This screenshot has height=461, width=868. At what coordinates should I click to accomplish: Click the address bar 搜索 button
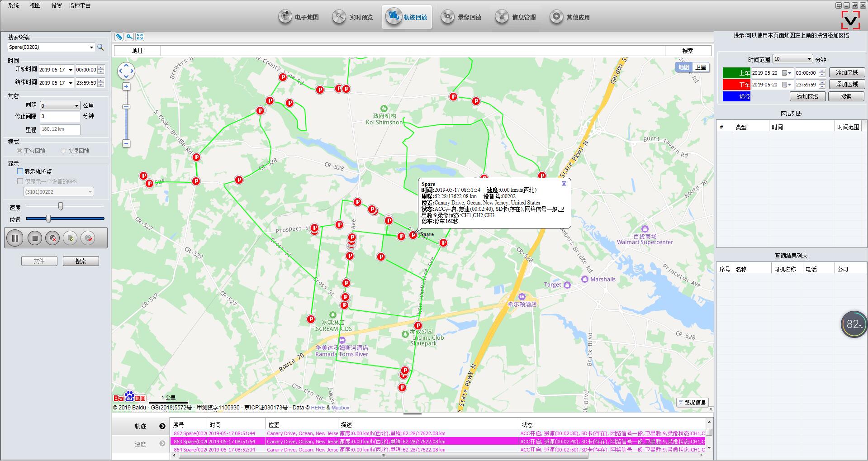[x=688, y=51]
